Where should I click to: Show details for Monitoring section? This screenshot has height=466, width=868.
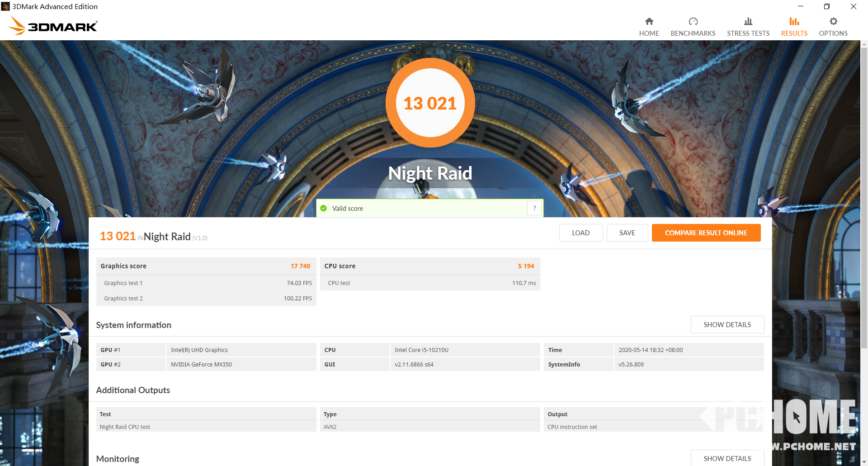[727, 458]
